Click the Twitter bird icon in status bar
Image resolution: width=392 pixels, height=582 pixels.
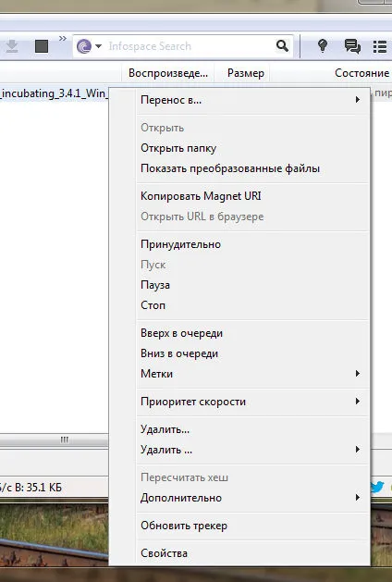pos(377,487)
